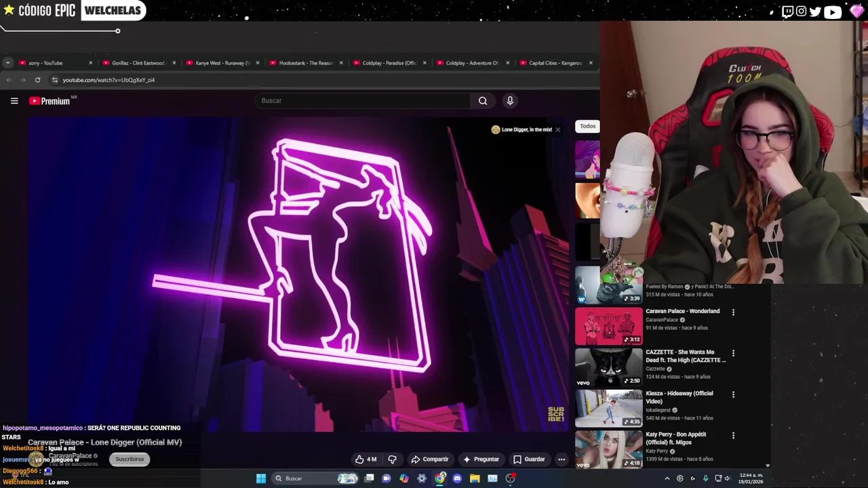Click the recommendations sidebar scroll down arrow

coord(768,466)
